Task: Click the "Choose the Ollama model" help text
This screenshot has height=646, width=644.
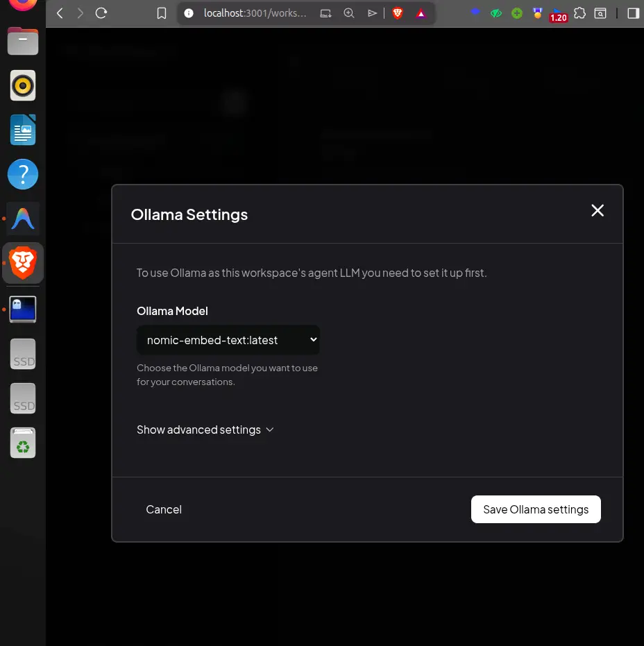Action: click(x=227, y=375)
